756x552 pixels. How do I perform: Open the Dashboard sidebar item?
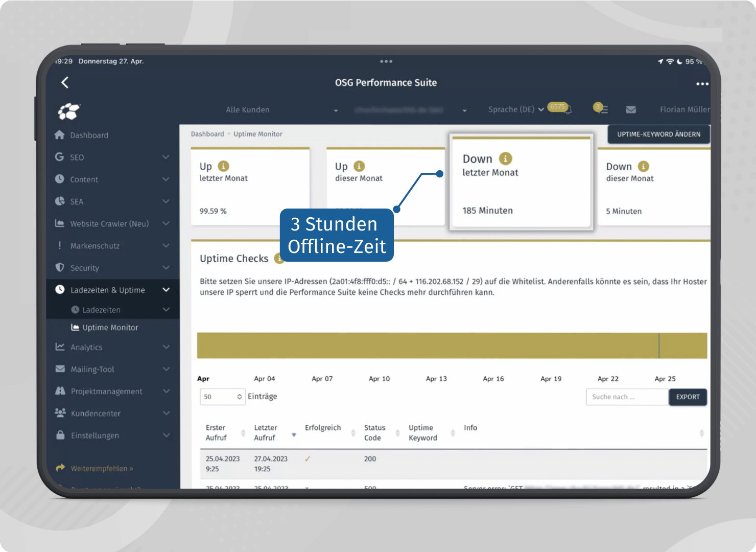click(89, 135)
